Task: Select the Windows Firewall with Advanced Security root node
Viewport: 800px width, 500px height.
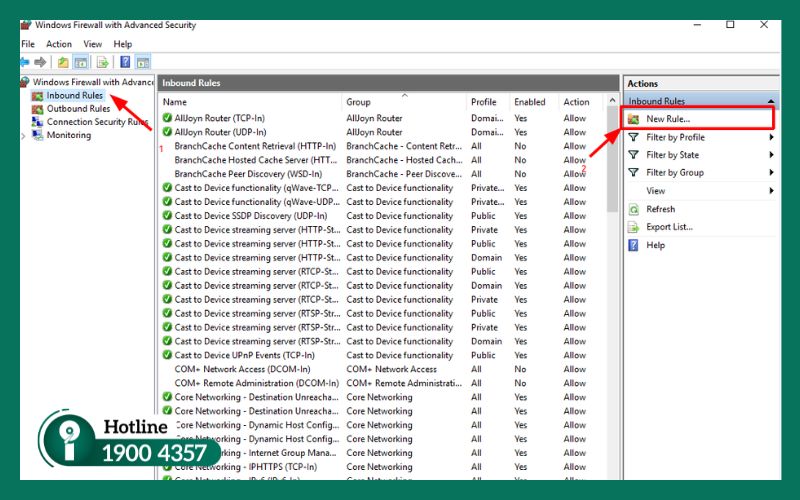Action: click(x=92, y=82)
